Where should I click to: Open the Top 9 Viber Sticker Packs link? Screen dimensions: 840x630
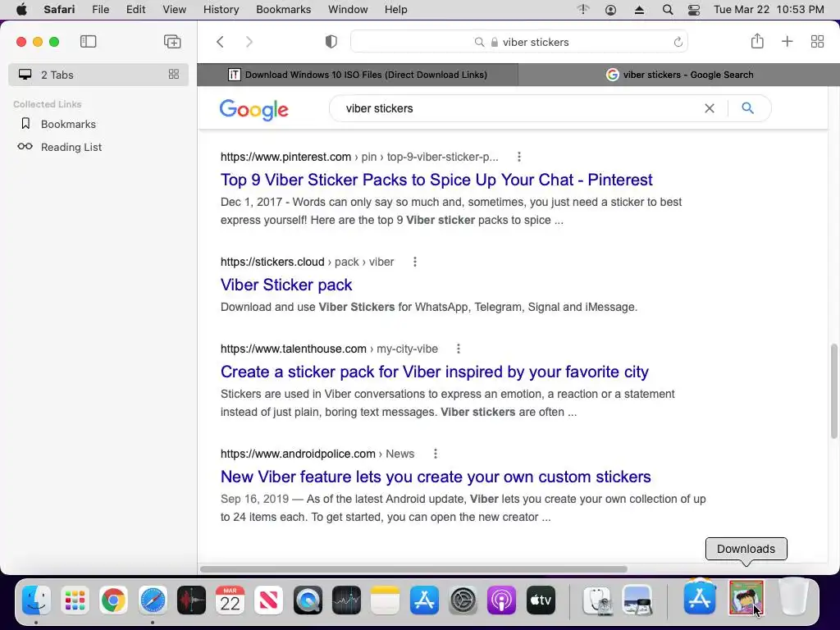click(x=436, y=180)
